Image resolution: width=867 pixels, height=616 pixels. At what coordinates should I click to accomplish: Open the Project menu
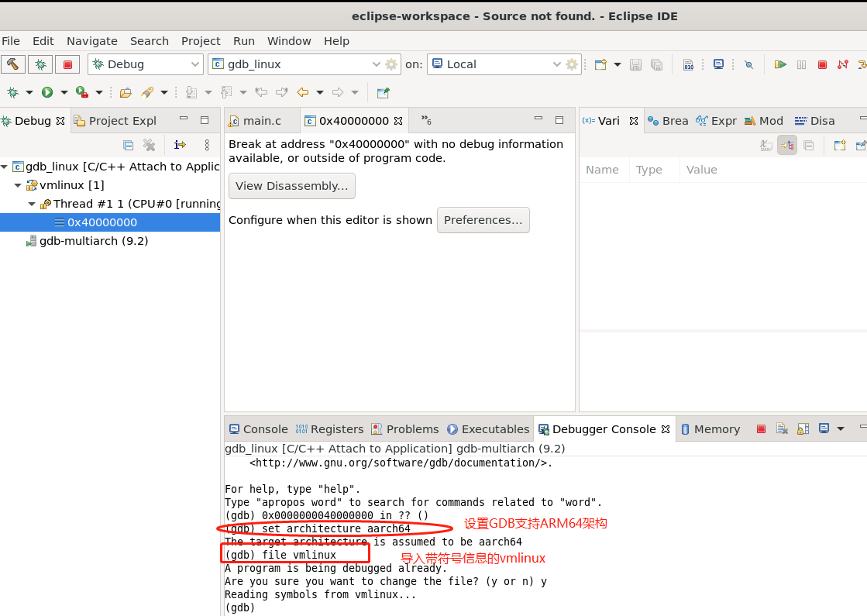click(201, 41)
